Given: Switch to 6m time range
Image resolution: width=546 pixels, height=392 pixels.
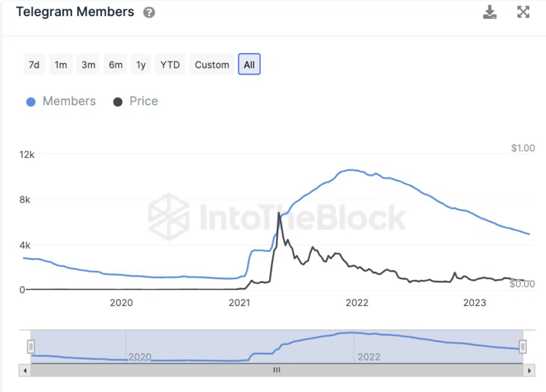Looking at the screenshot, I should point(116,65).
